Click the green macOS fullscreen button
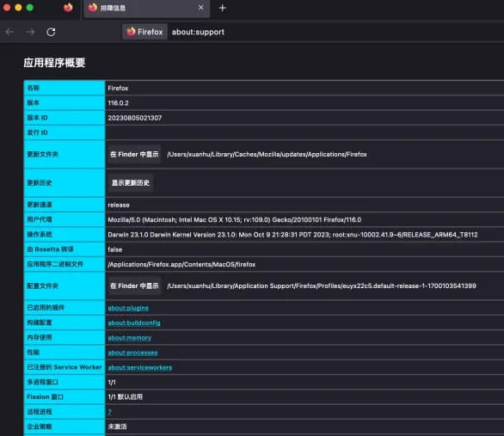Viewport: 504px width, 436px height. pos(30,8)
